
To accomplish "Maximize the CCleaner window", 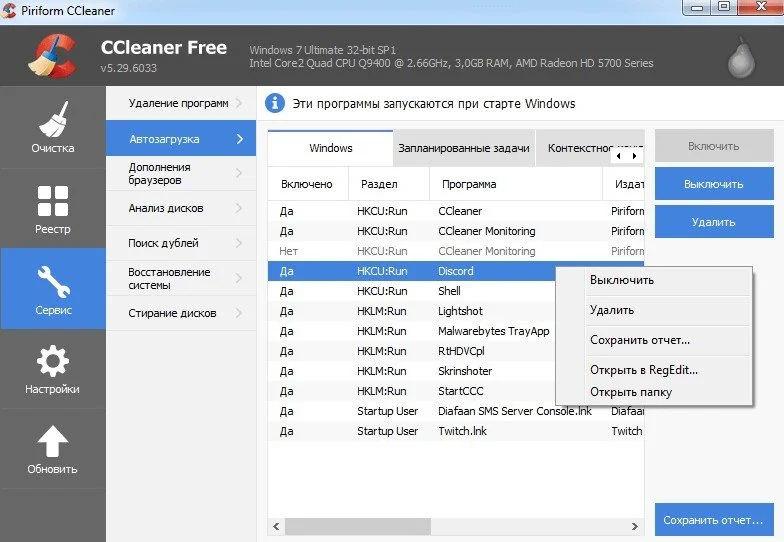I will point(724,8).
